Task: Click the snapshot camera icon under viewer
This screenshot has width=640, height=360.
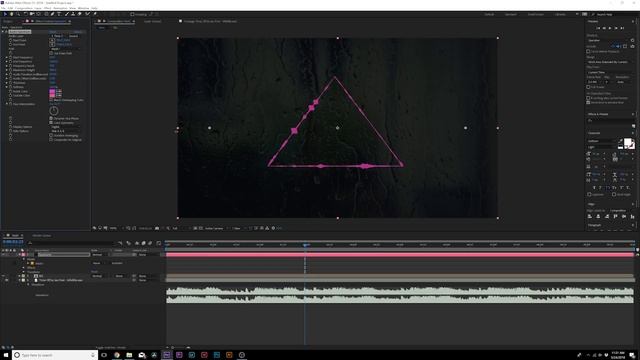Action: tap(157, 228)
